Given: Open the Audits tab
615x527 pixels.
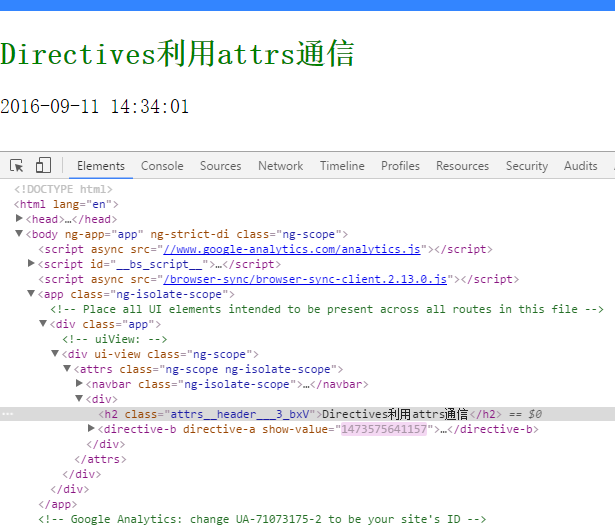Looking at the screenshot, I should point(580,166).
